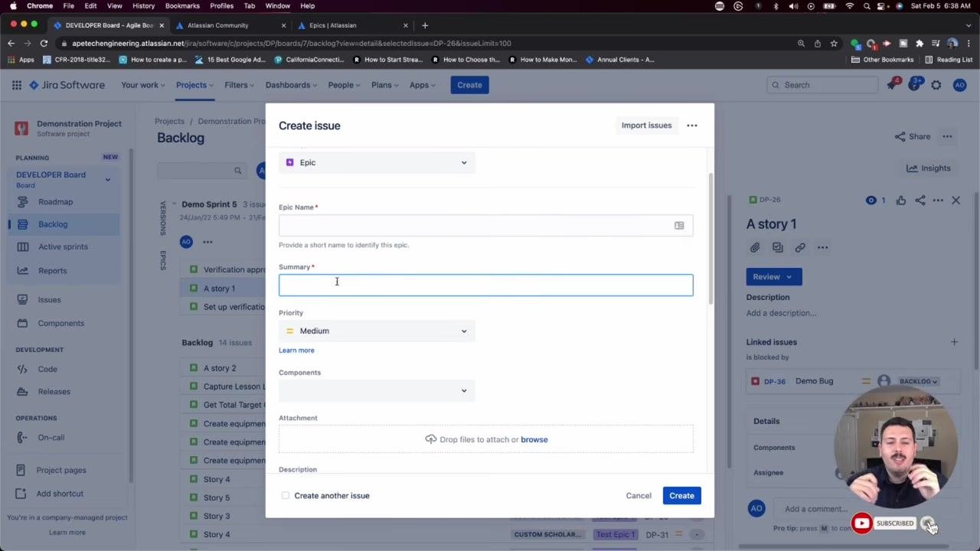Open Jira settings gear icon
This screenshot has width=980, height=551.
click(936, 85)
